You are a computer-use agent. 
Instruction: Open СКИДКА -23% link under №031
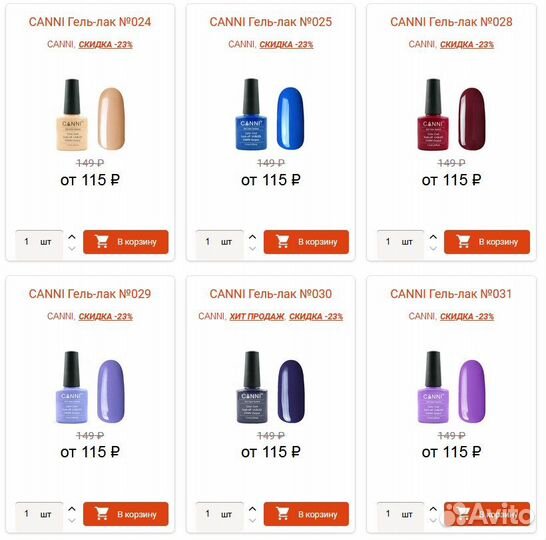tap(467, 316)
